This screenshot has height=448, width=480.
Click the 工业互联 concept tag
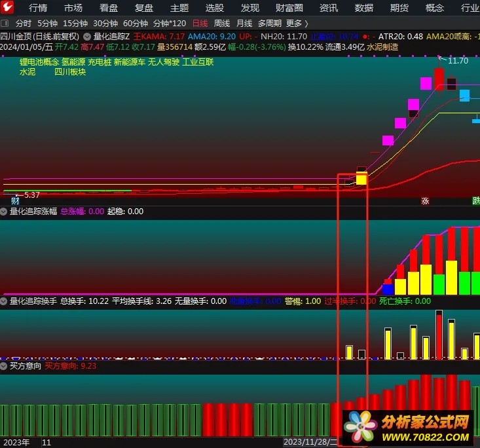pos(198,62)
